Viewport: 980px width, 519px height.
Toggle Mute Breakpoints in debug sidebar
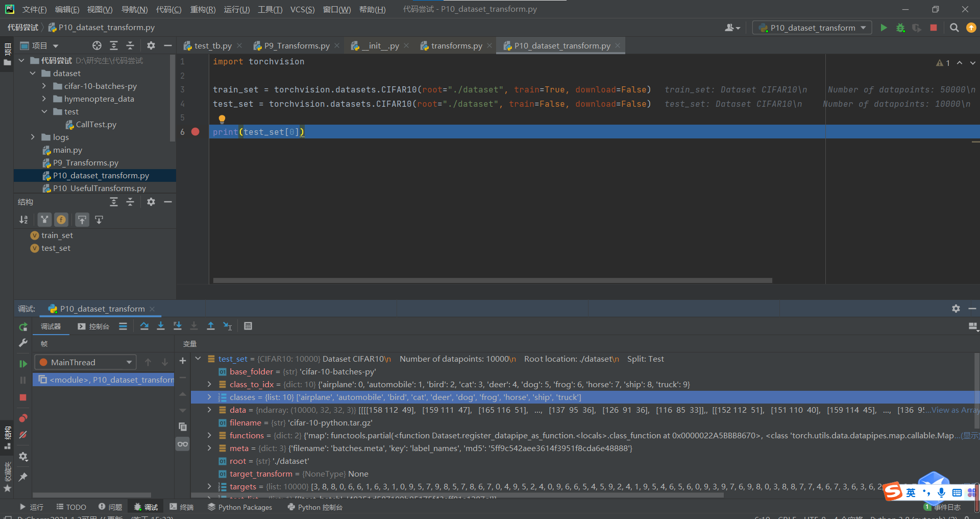coord(23,435)
